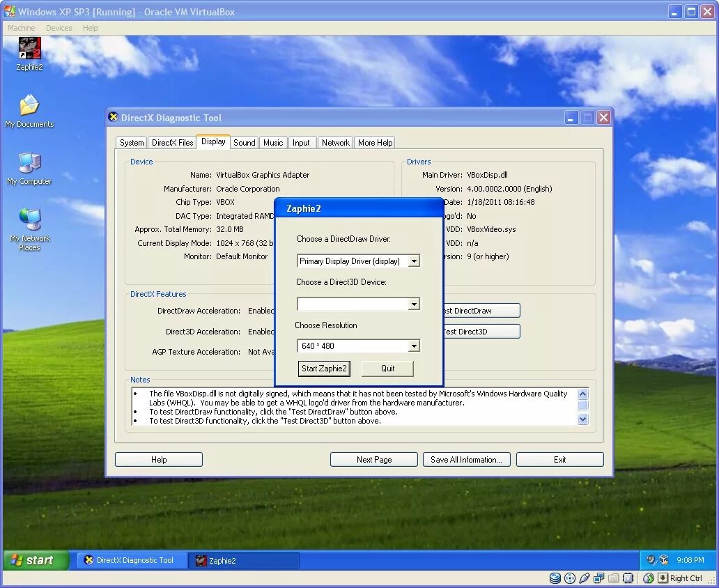Image resolution: width=719 pixels, height=588 pixels.
Task: Click the Next Page button
Action: (x=373, y=460)
